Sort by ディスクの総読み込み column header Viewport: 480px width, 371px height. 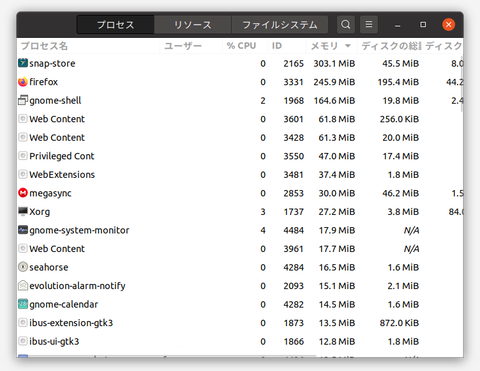[389, 46]
